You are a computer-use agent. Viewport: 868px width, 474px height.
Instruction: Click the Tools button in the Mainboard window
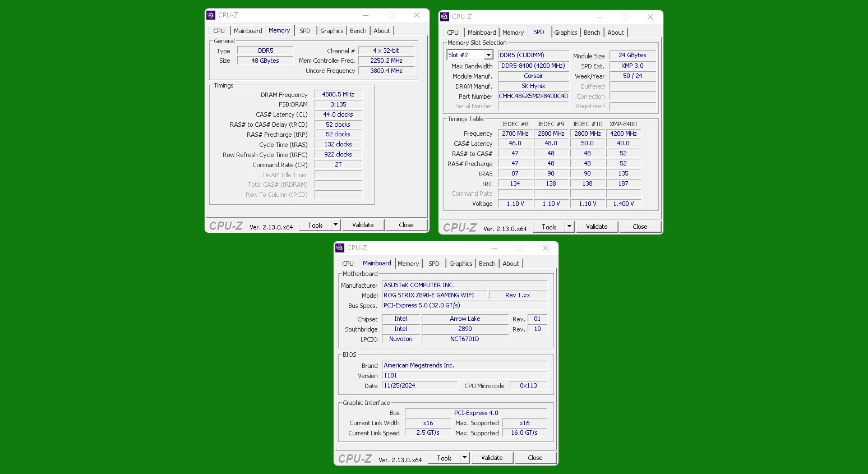tap(444, 458)
